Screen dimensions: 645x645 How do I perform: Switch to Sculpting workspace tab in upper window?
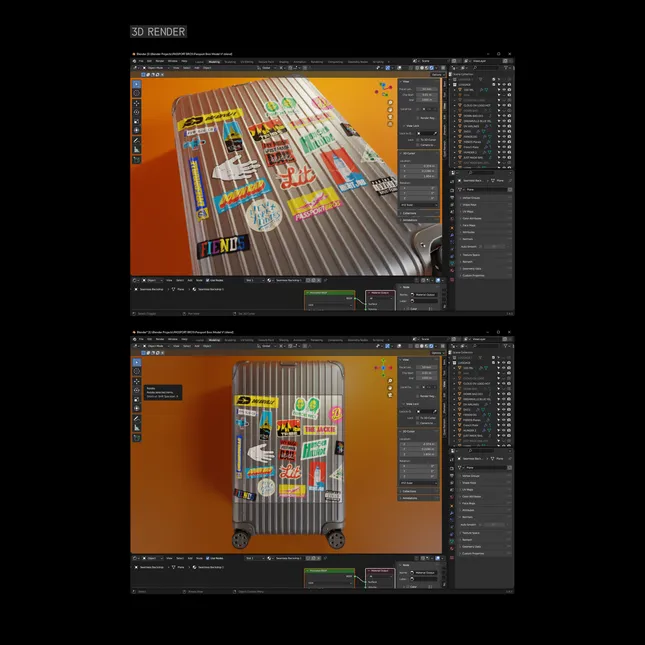[x=230, y=62]
